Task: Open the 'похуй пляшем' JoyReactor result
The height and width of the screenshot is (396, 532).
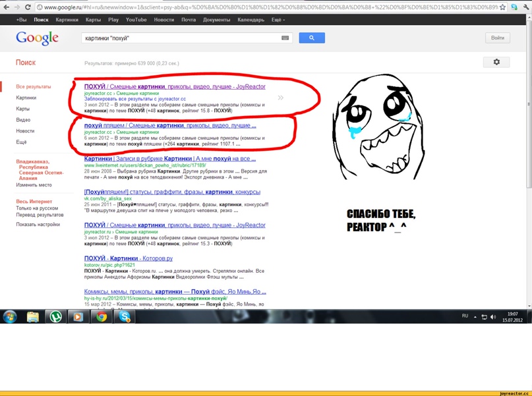Action: tap(170, 125)
